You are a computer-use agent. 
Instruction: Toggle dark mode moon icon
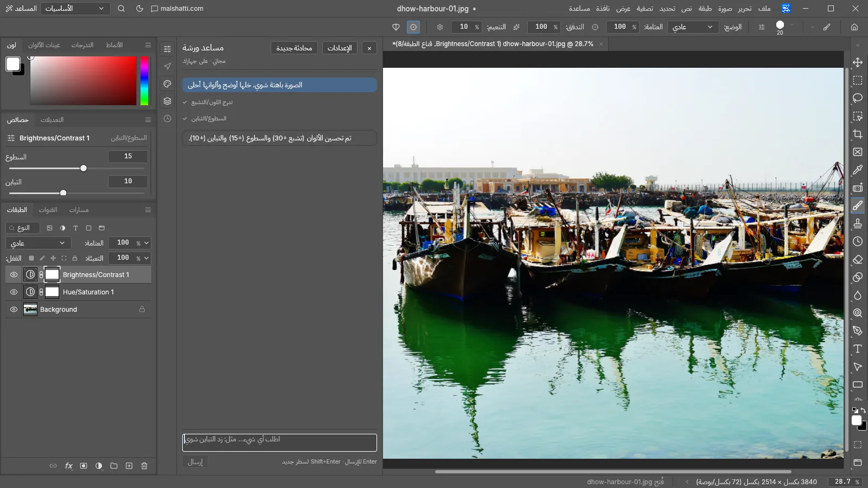[x=139, y=9]
